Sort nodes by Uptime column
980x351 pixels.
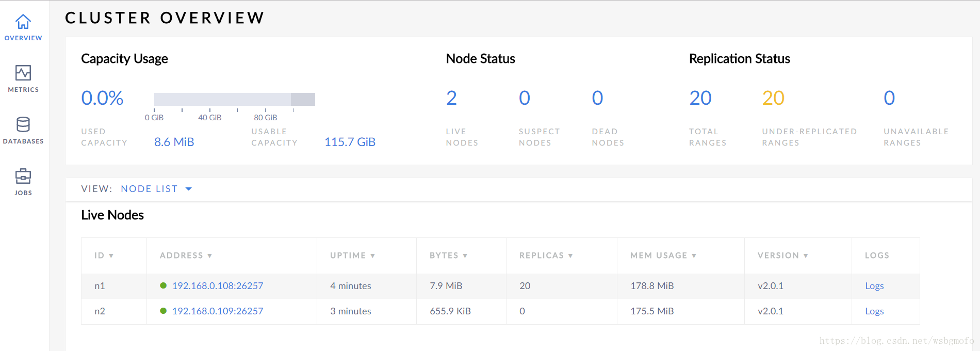point(352,256)
